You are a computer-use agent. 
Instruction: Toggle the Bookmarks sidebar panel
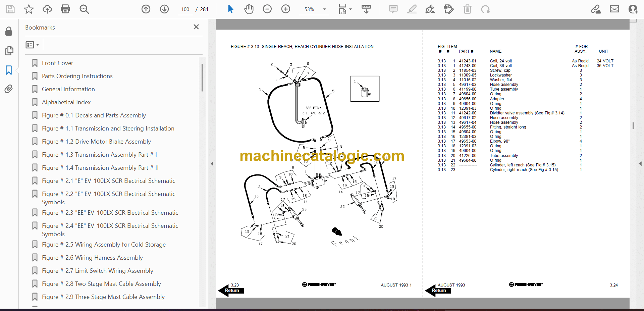9,70
